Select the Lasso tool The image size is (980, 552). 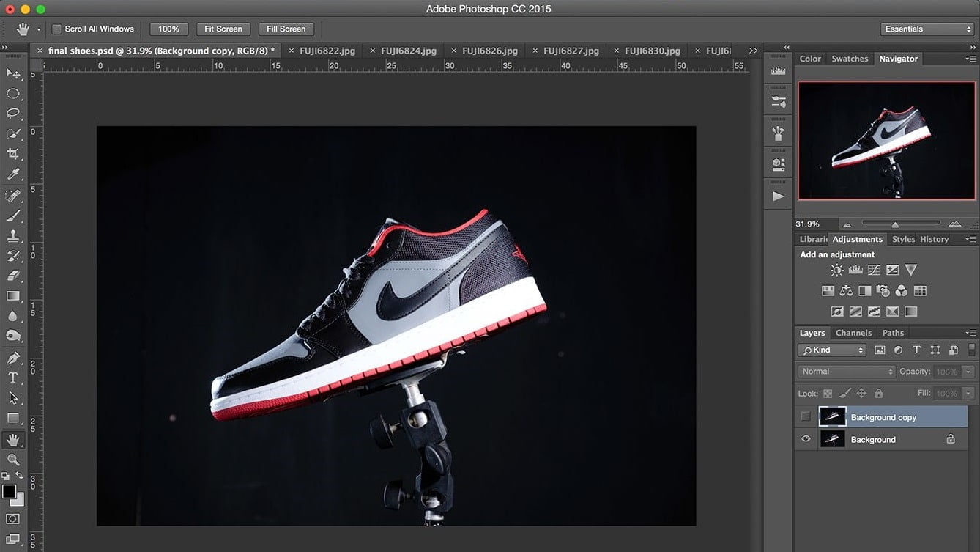click(13, 114)
